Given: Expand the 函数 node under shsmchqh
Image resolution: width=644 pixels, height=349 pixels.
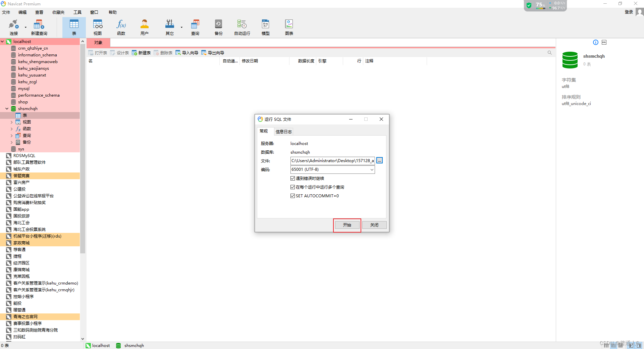Looking at the screenshot, I should tap(12, 129).
